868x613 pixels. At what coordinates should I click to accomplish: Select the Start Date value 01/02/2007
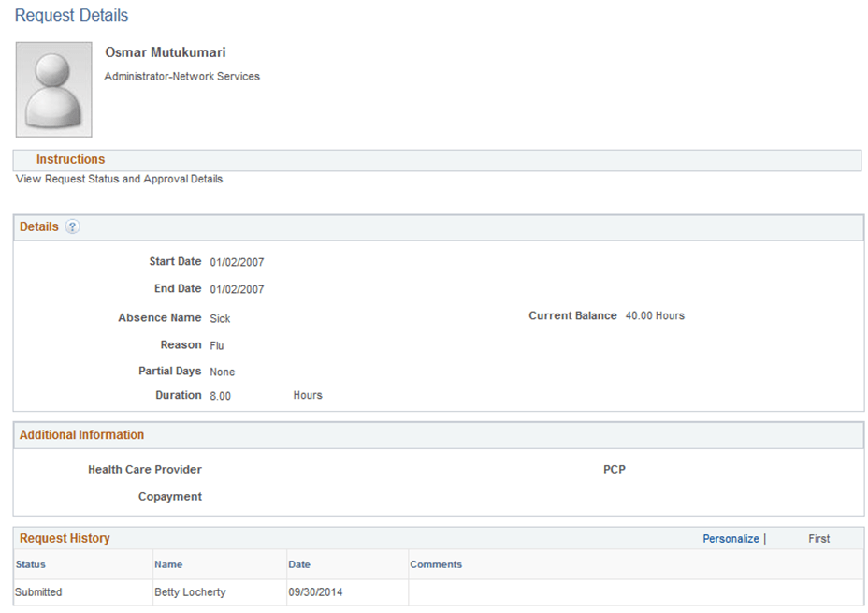(x=237, y=262)
